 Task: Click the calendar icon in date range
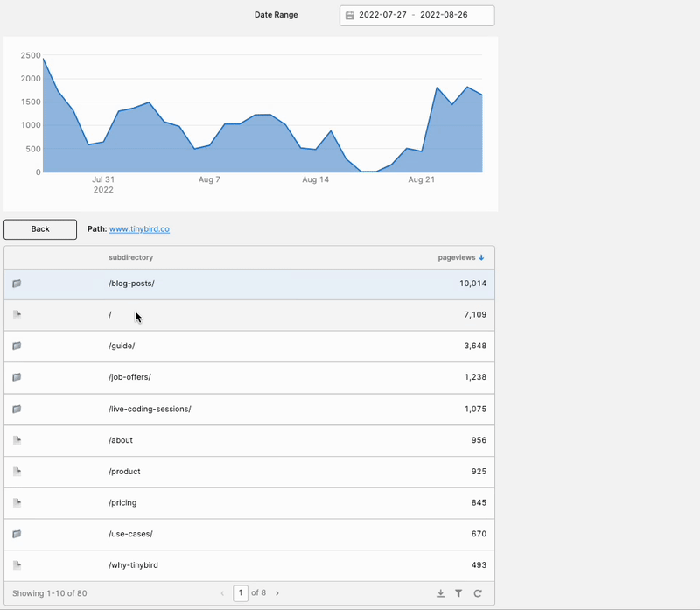click(x=350, y=16)
